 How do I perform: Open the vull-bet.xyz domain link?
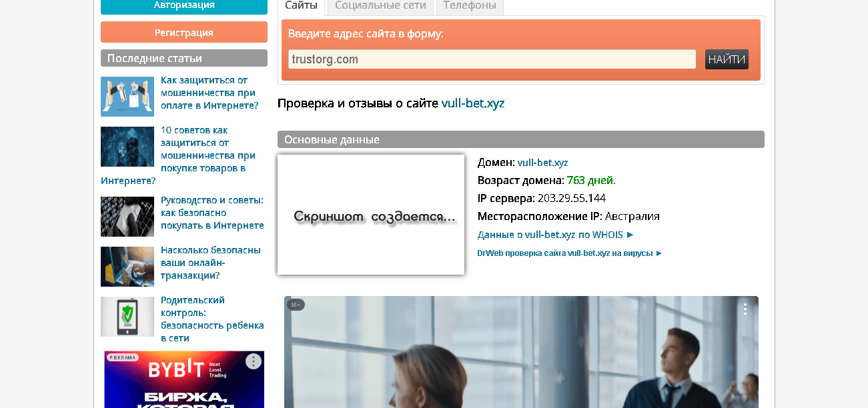coord(542,162)
